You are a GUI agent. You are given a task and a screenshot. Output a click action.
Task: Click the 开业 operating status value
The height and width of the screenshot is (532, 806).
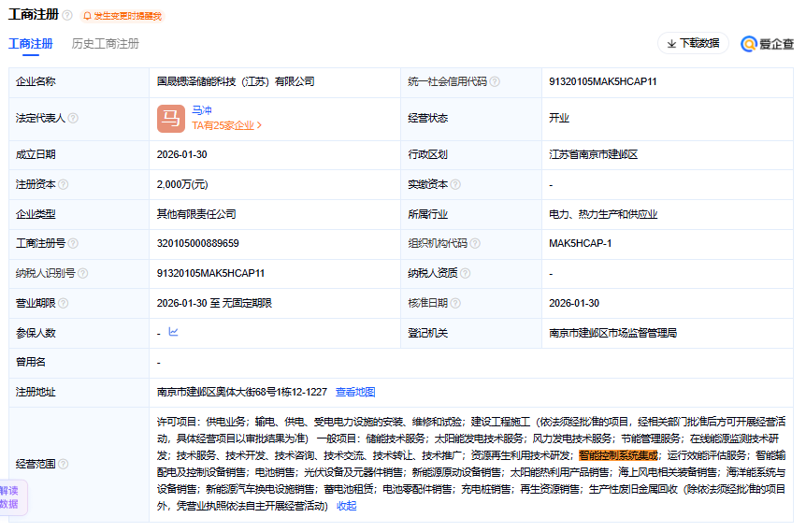click(559, 118)
